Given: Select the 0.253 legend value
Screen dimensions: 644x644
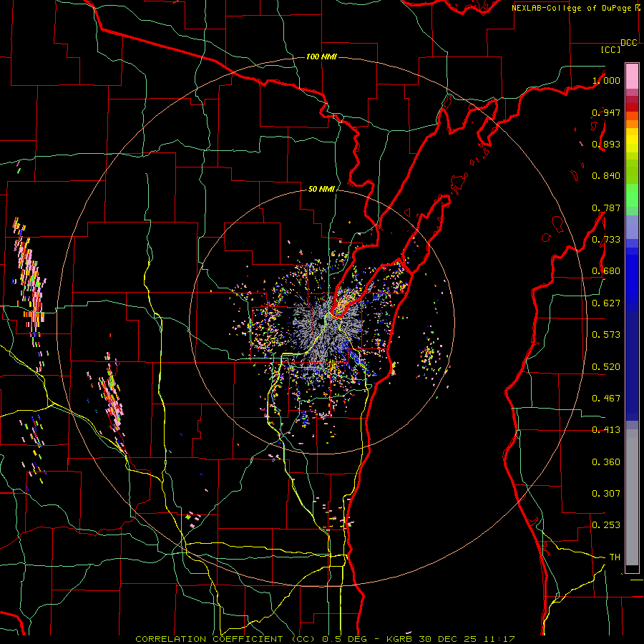Looking at the screenshot, I should pyautogui.click(x=606, y=525).
